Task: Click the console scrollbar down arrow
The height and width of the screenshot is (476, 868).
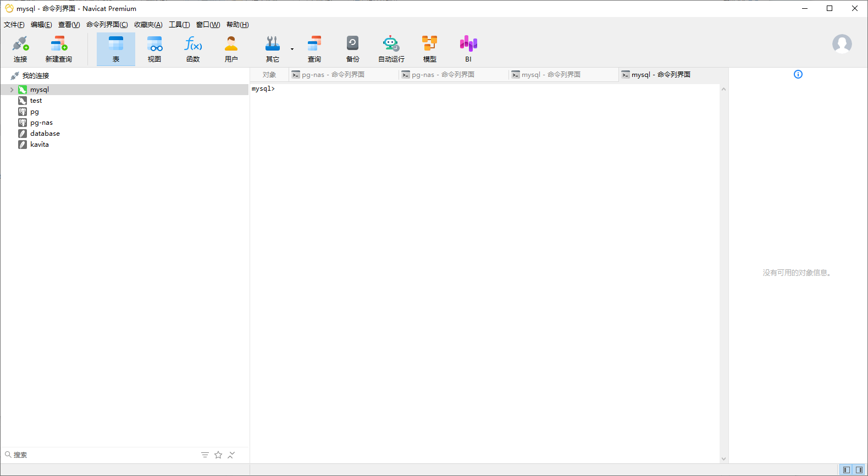Action: 723,458
